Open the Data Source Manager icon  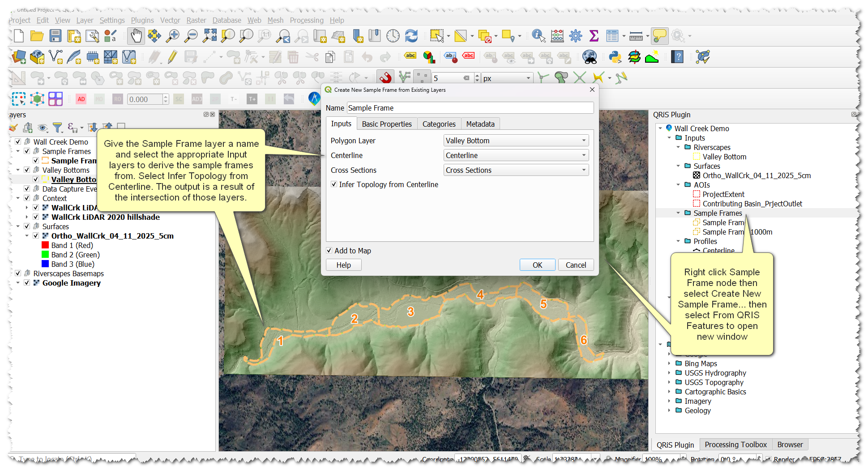(18, 57)
